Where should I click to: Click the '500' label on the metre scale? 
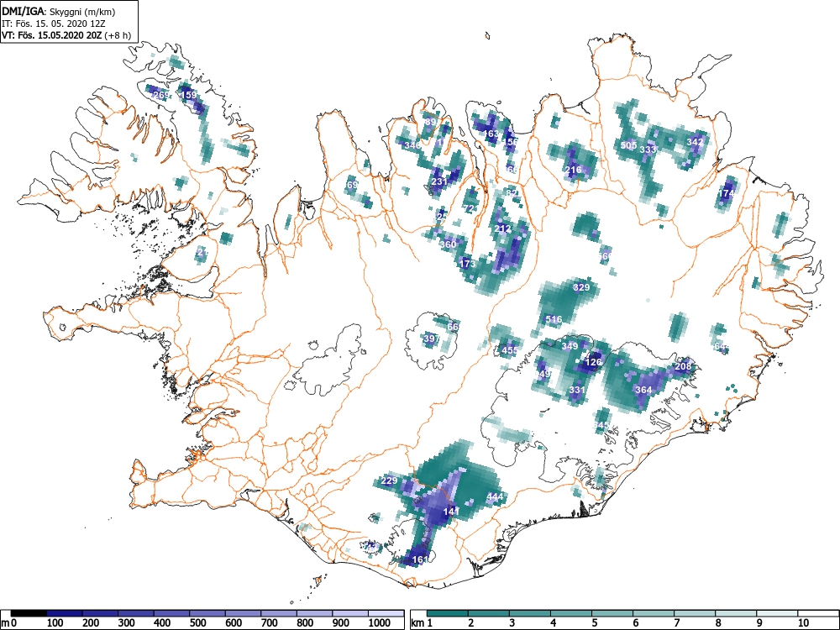[197, 623]
